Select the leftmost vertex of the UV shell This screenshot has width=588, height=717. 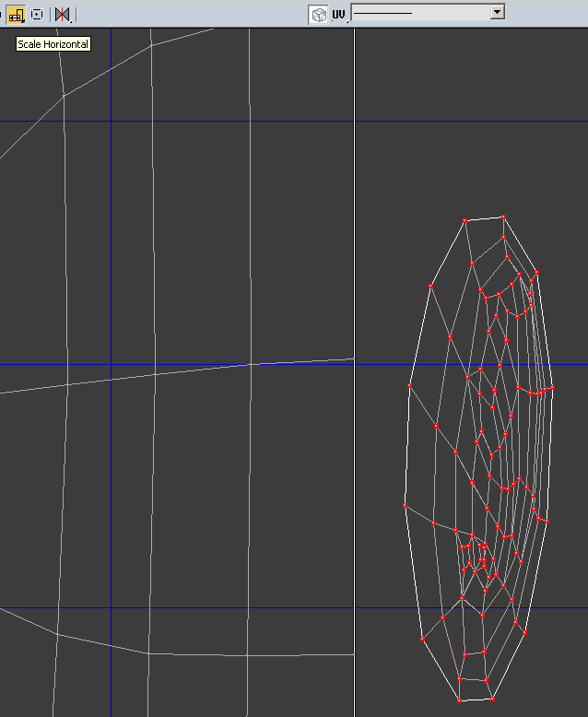click(x=405, y=505)
